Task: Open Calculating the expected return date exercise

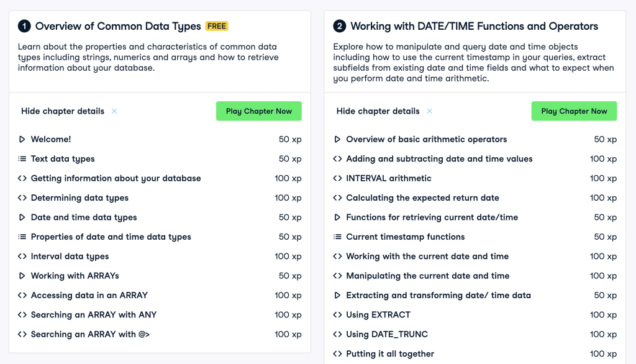Action: coord(422,198)
